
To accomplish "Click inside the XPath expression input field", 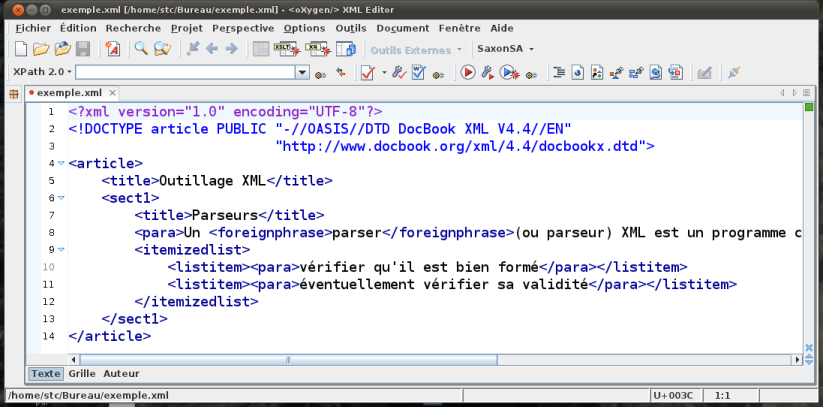I will pyautogui.click(x=185, y=72).
